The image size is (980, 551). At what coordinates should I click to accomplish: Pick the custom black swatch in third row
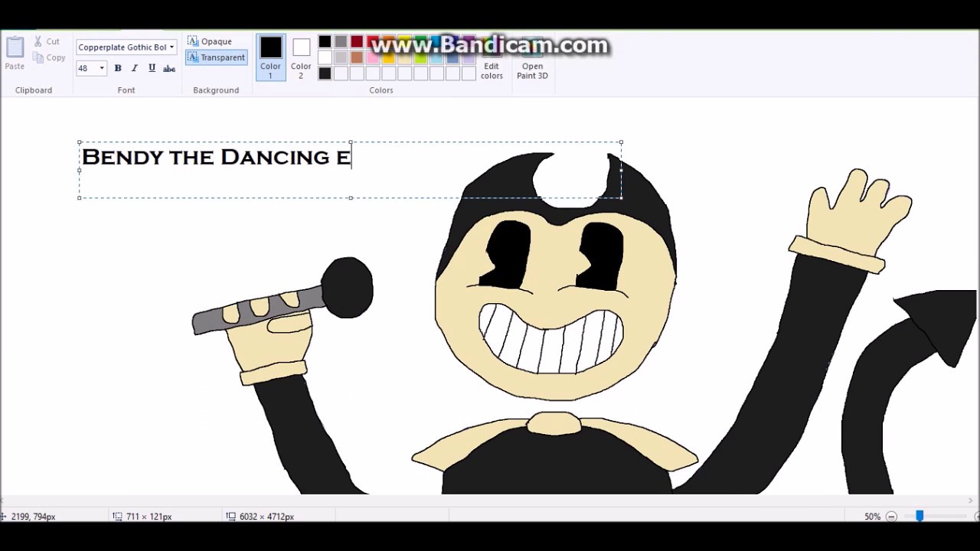click(x=325, y=73)
